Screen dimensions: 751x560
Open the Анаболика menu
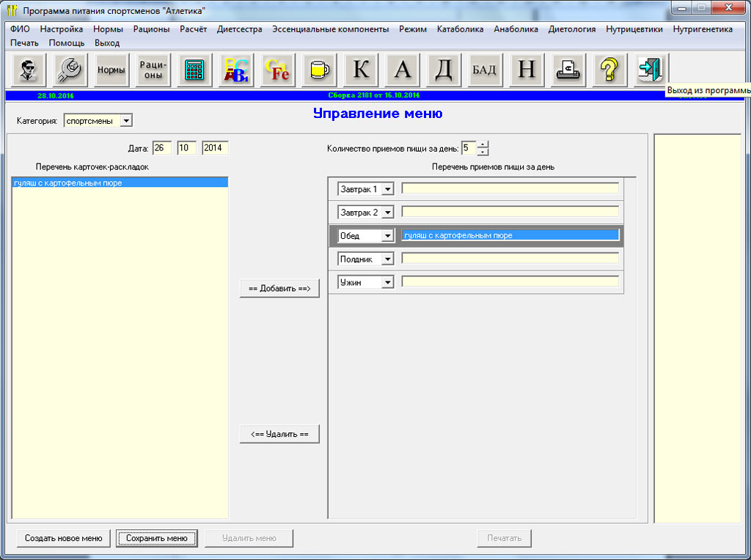(x=516, y=29)
